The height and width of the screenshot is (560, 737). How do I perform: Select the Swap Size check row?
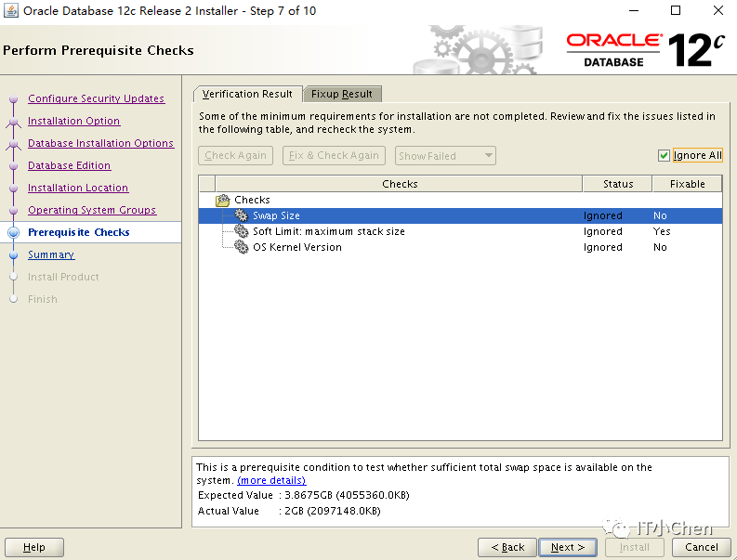coord(460,215)
